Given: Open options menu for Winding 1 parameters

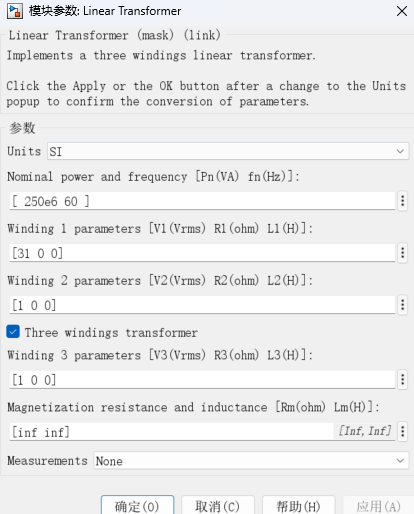Looking at the screenshot, I should (x=403, y=253).
